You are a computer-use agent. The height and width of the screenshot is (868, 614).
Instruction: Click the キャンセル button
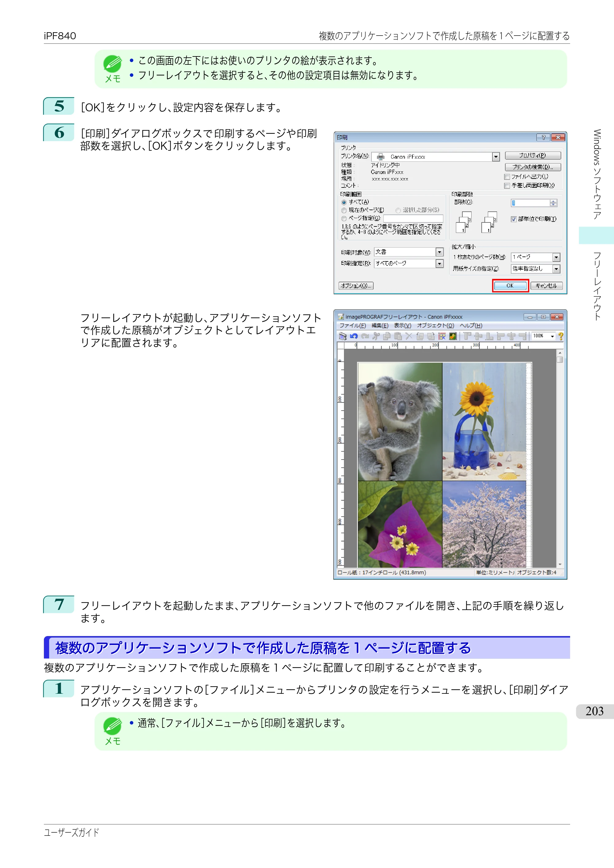point(546,285)
